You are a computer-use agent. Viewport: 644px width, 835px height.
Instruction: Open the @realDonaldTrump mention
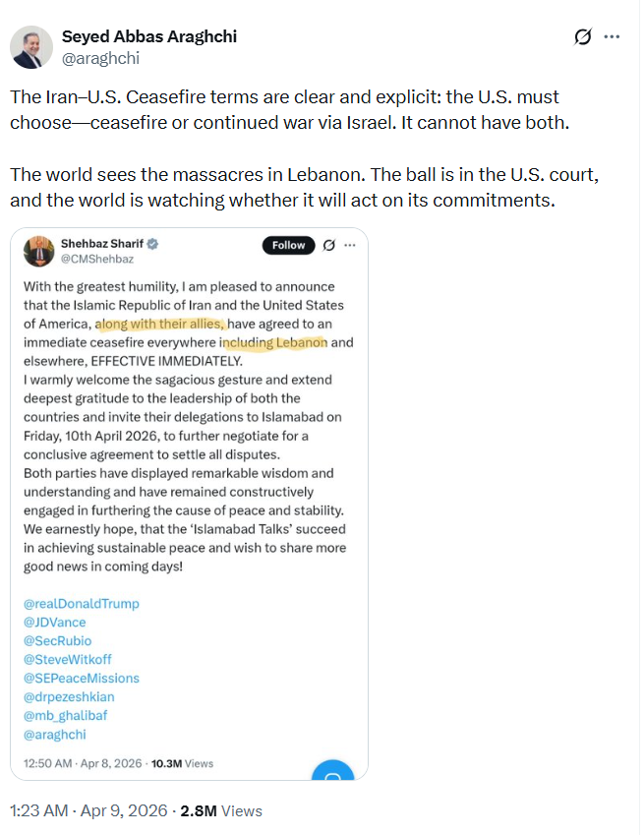pyautogui.click(x=81, y=603)
